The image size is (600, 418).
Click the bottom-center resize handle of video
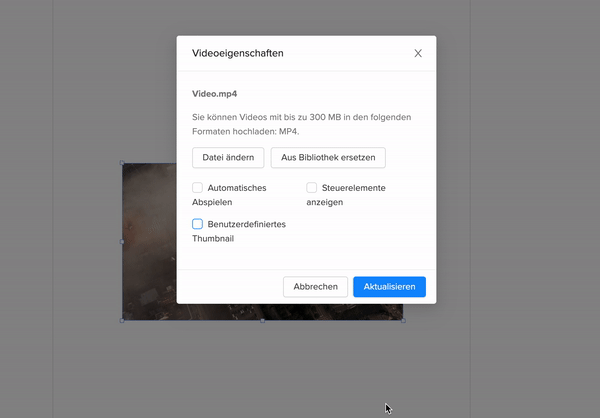263,320
